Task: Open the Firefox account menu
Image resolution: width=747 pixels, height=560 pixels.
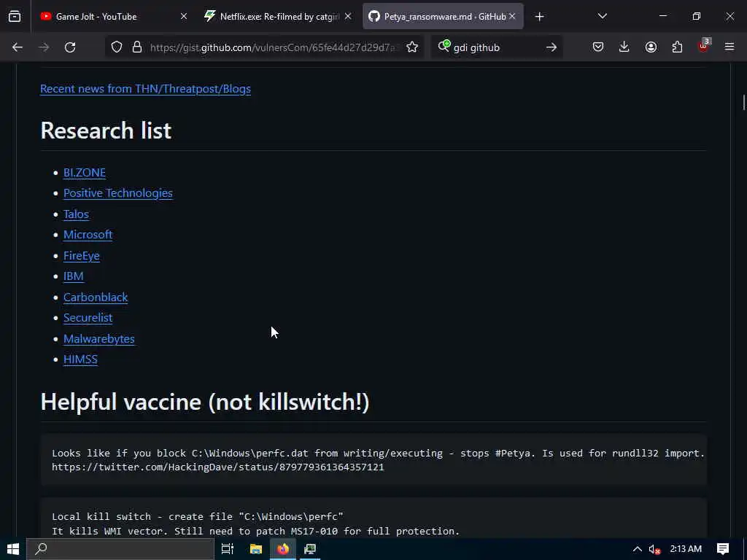Action: click(x=651, y=47)
